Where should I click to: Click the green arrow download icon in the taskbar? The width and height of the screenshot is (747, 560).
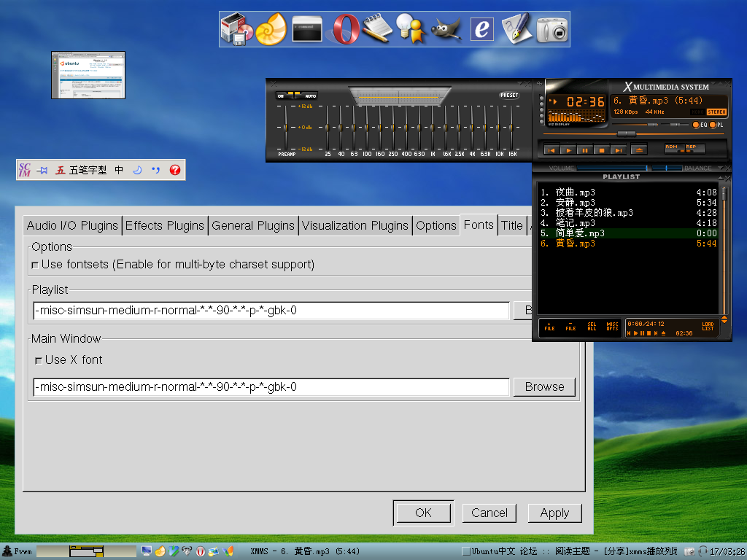click(174, 551)
